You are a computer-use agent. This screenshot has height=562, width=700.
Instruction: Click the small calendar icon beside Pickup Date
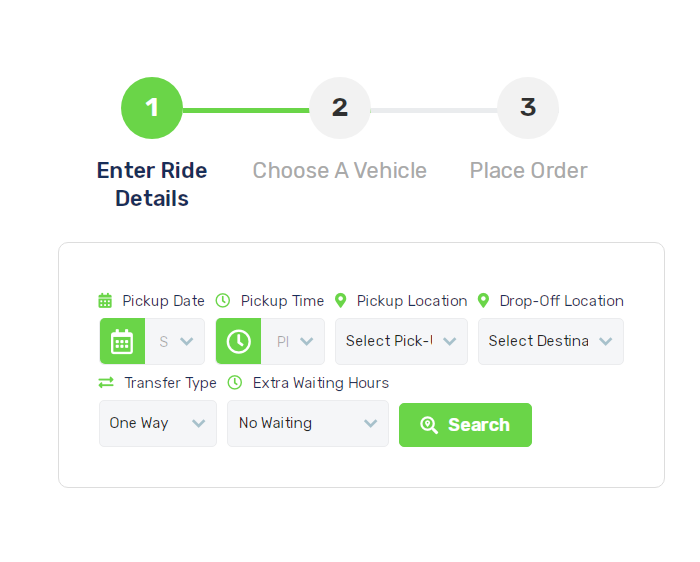105,300
